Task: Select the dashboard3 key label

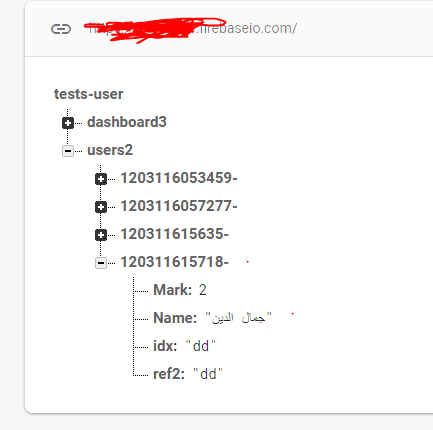Action: (127, 122)
